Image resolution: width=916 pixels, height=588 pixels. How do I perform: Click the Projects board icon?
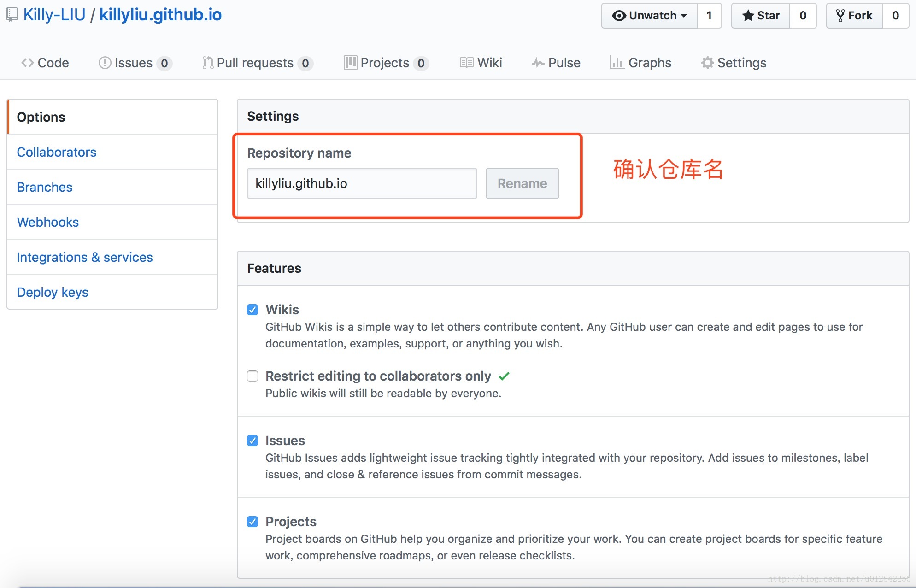coord(351,63)
